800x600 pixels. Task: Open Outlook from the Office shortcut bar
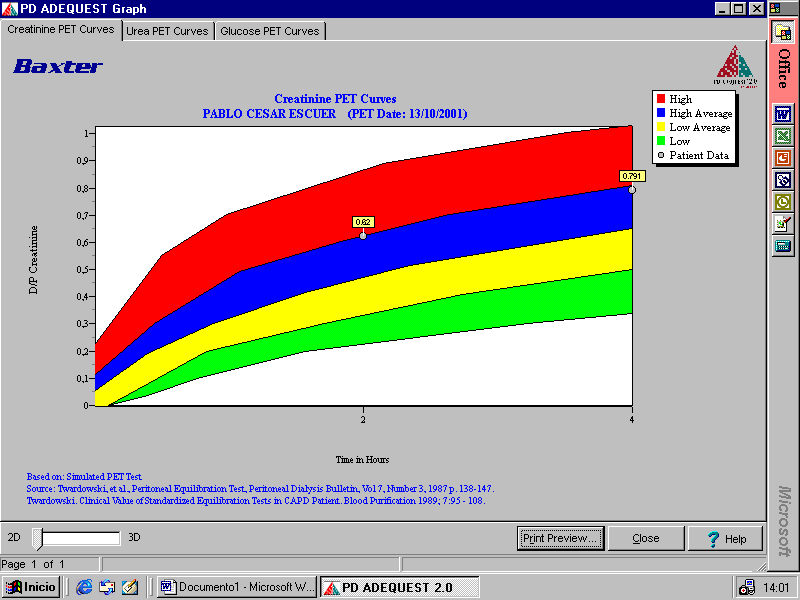(x=783, y=201)
